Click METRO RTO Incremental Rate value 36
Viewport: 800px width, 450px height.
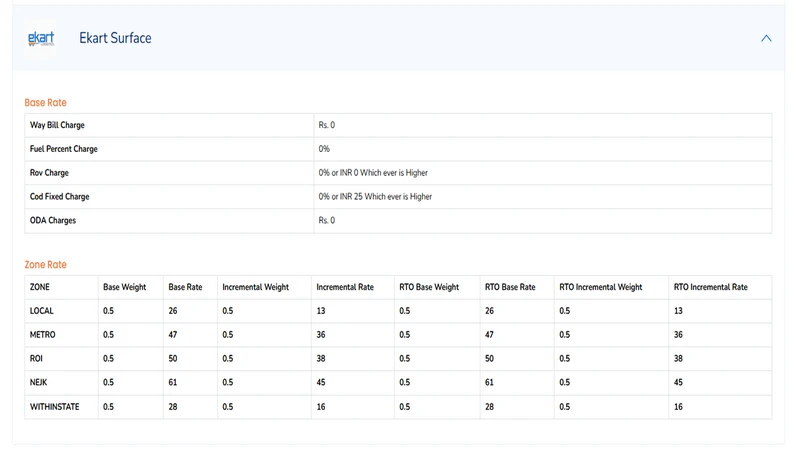[678, 335]
